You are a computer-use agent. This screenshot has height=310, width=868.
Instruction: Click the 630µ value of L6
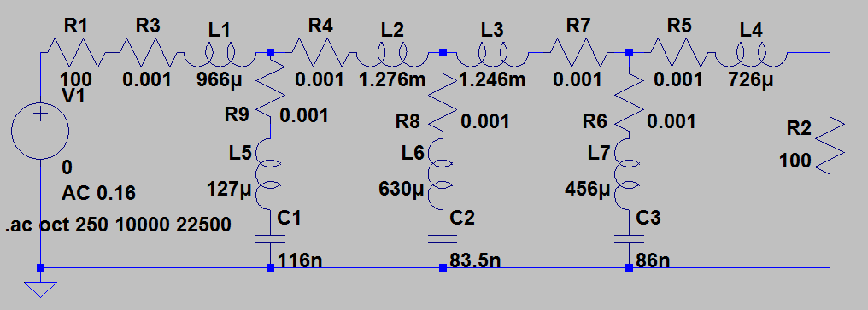[402, 190]
